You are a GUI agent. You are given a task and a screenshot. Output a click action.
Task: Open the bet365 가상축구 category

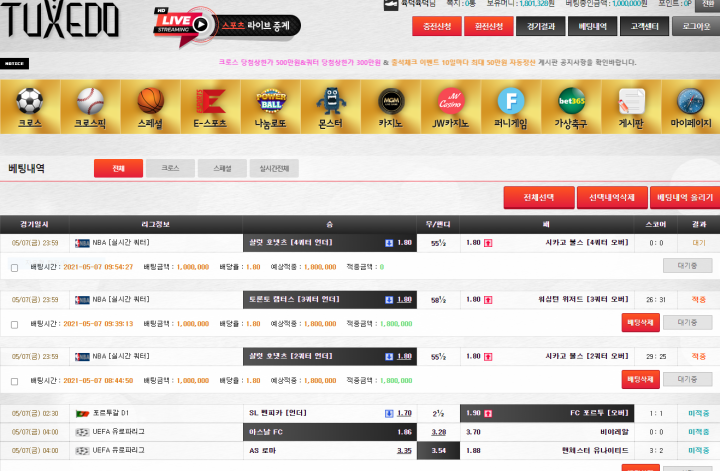[x=571, y=107]
